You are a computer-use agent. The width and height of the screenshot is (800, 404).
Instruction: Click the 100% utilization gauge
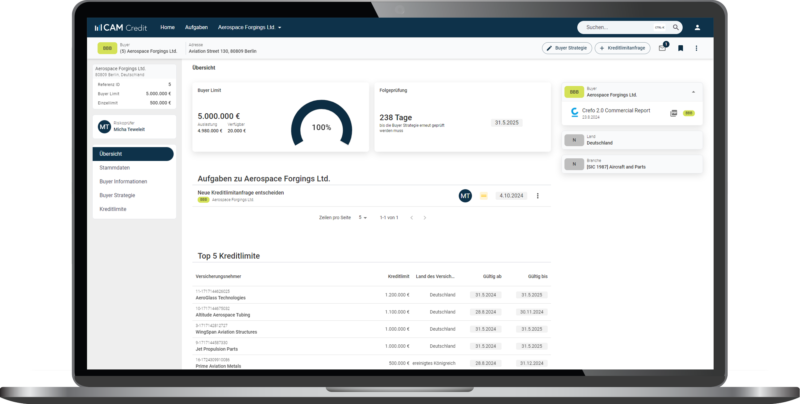321,123
